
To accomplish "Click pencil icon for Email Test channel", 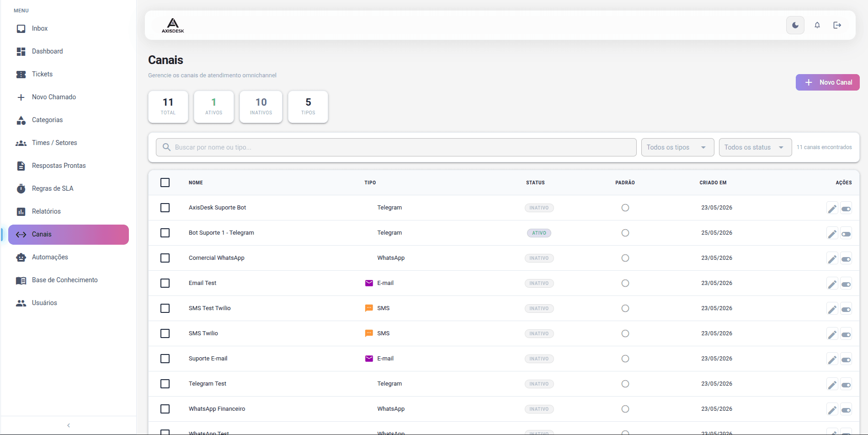I will (832, 284).
